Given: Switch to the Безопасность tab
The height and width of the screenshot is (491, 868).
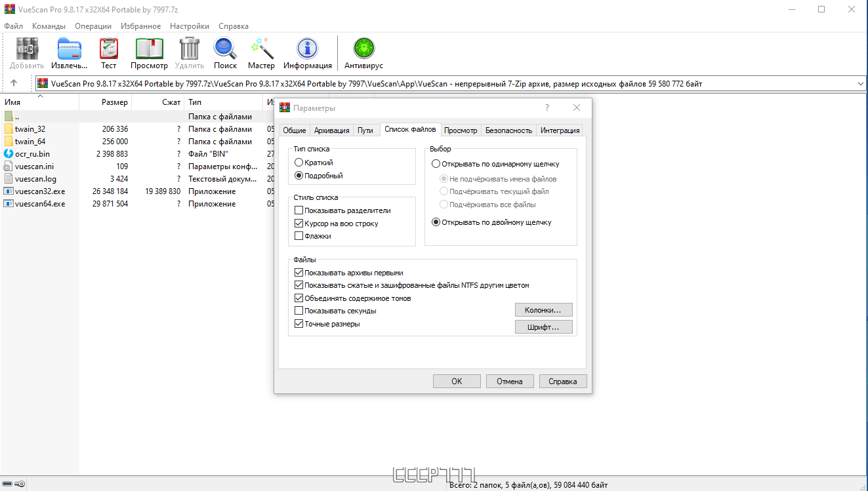Looking at the screenshot, I should pos(508,130).
